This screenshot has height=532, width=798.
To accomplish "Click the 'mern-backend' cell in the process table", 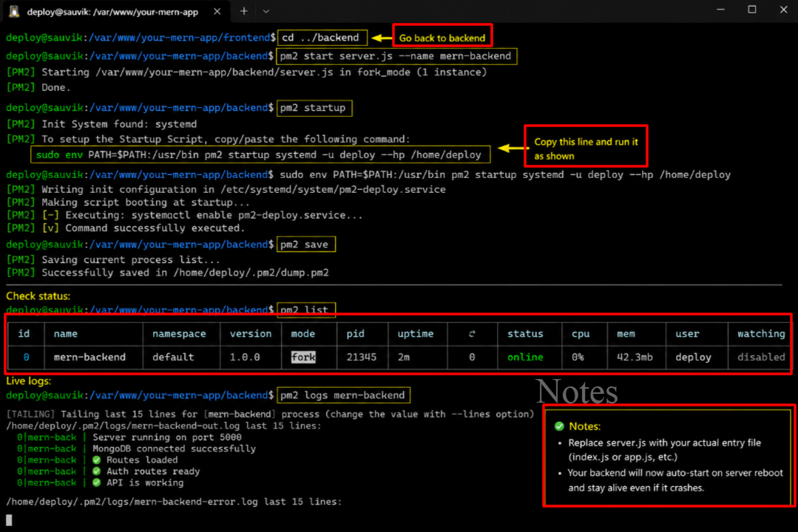I will point(89,357).
